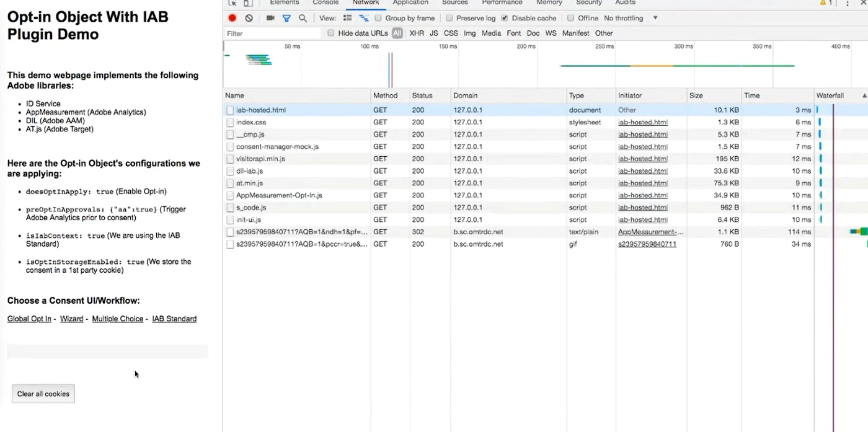
Task: Click Clear all cookies button
Action: click(43, 394)
